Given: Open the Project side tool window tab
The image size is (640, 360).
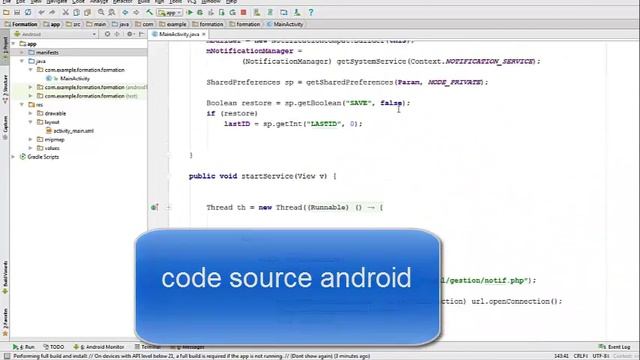Looking at the screenshot, I should tap(5, 48).
